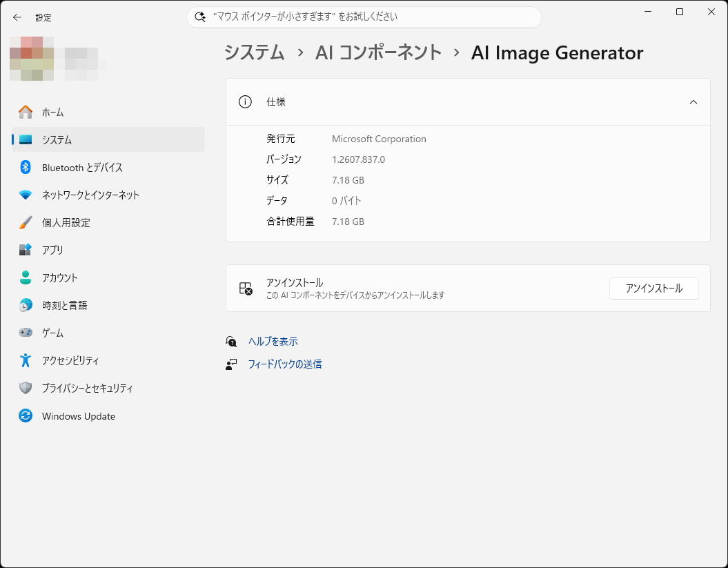This screenshot has height=568, width=728.
Task: Click the 発行元 label
Action: 280,139
